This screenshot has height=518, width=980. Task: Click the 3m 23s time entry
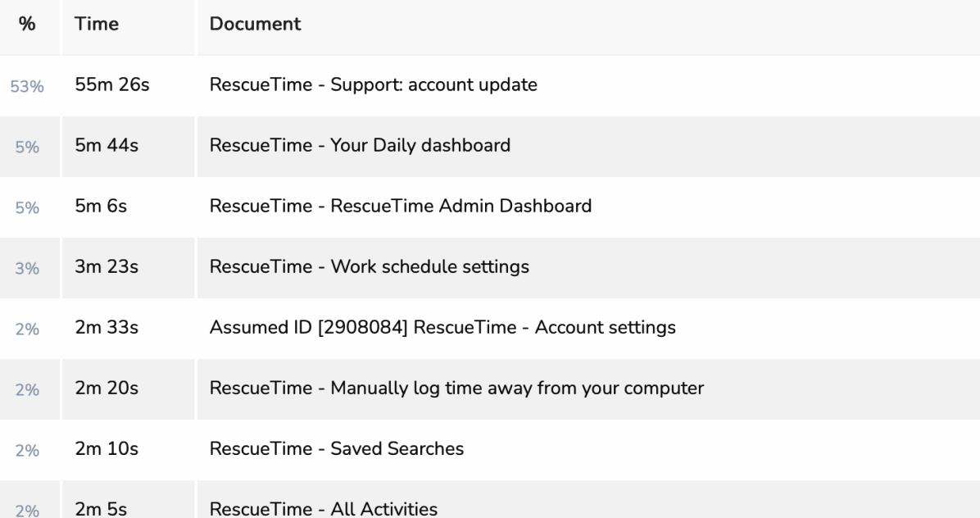pos(107,267)
